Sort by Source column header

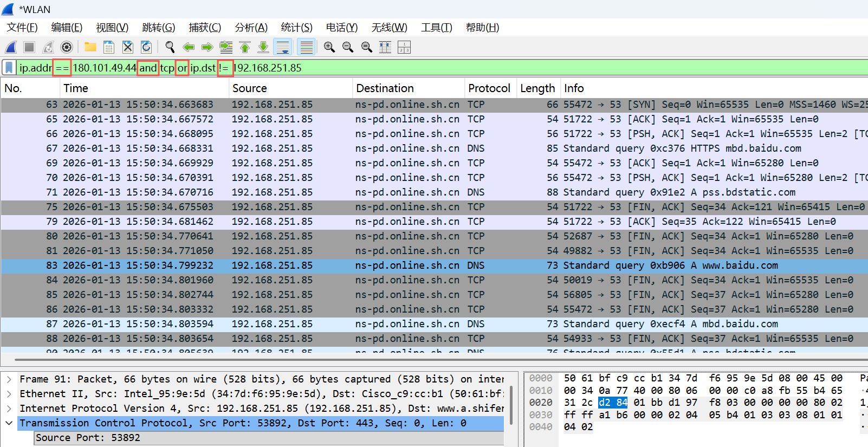point(290,88)
